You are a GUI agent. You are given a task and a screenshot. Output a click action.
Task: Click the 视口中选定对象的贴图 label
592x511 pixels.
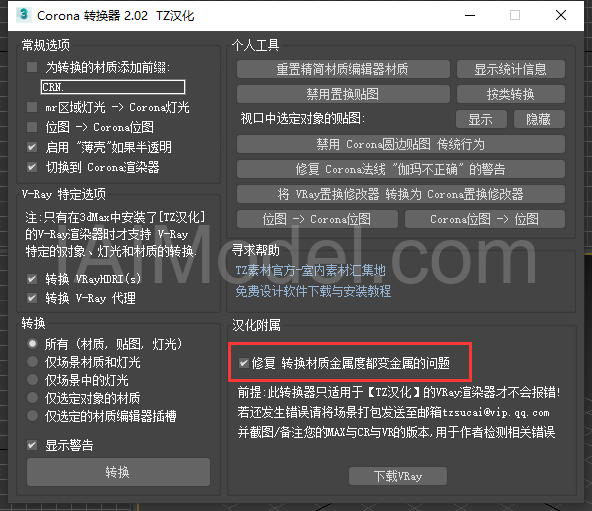point(303,119)
